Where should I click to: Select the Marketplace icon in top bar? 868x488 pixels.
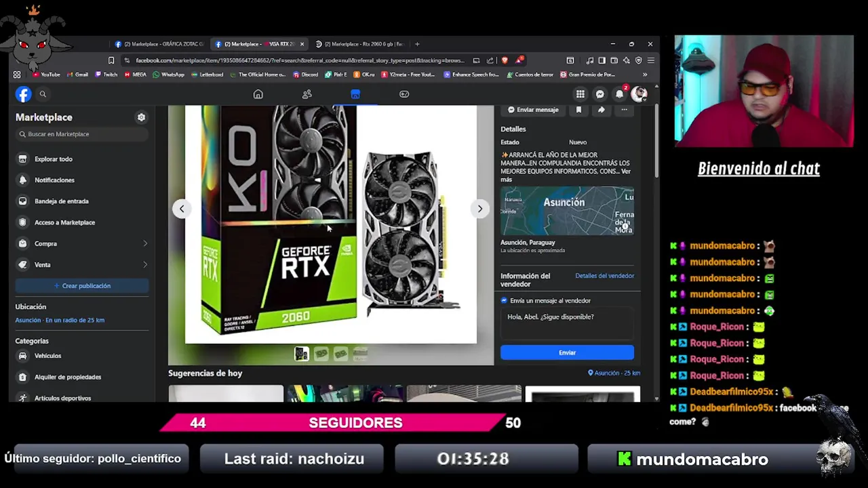click(x=355, y=94)
